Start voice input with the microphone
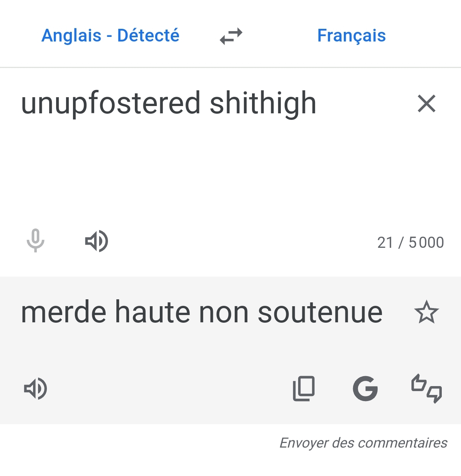Viewport: 461px width, 476px height. tap(35, 241)
